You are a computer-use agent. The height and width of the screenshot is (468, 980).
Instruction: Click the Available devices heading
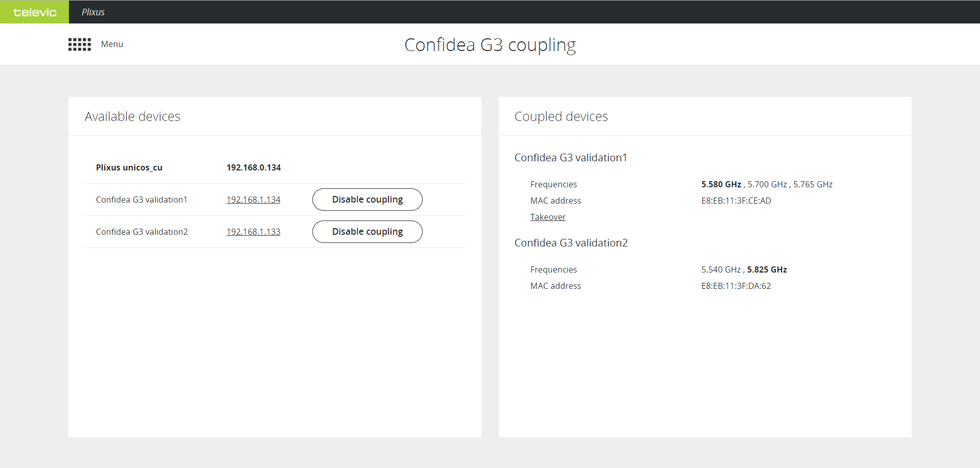(x=133, y=116)
